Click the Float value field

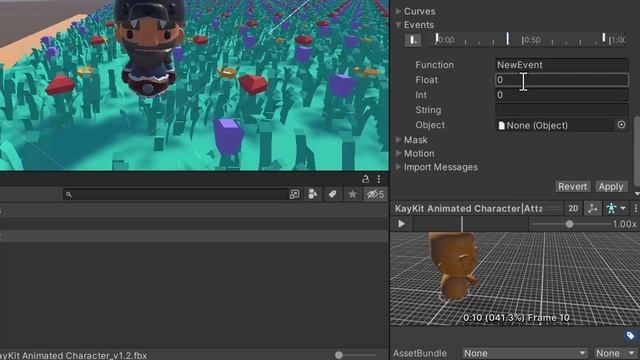[x=562, y=80]
